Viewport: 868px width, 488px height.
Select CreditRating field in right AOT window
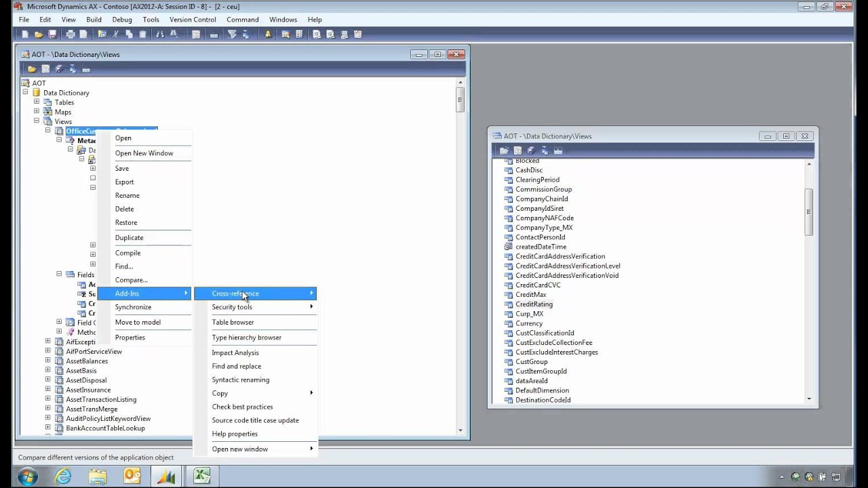coord(534,304)
